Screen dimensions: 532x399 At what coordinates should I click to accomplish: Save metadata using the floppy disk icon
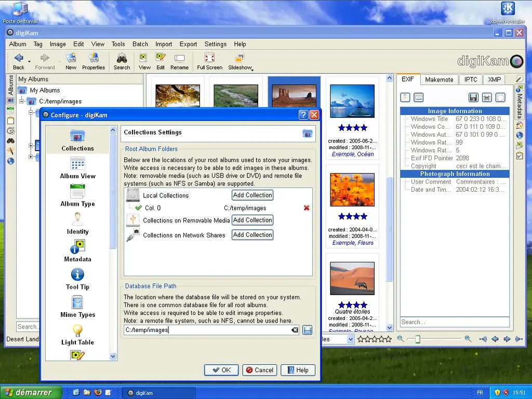coord(473,97)
